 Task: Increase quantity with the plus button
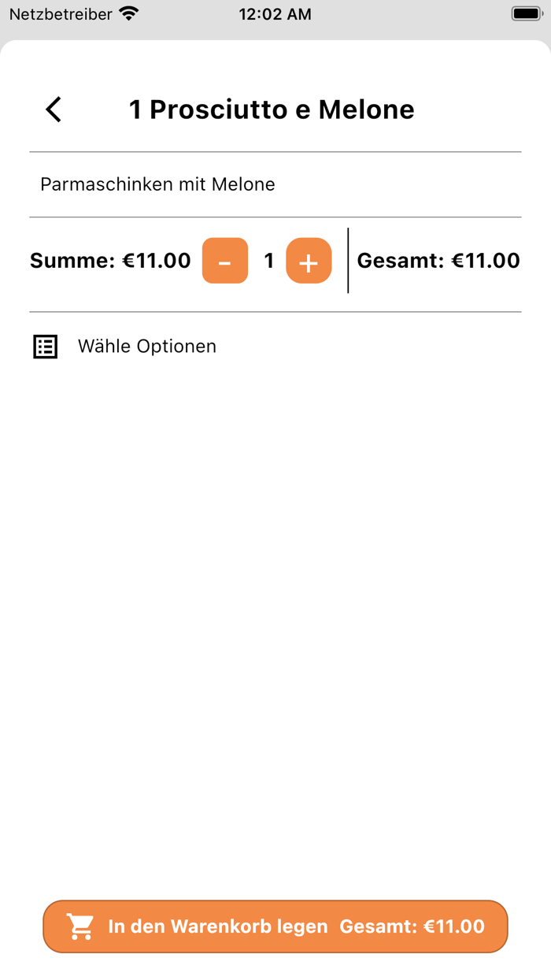(309, 261)
